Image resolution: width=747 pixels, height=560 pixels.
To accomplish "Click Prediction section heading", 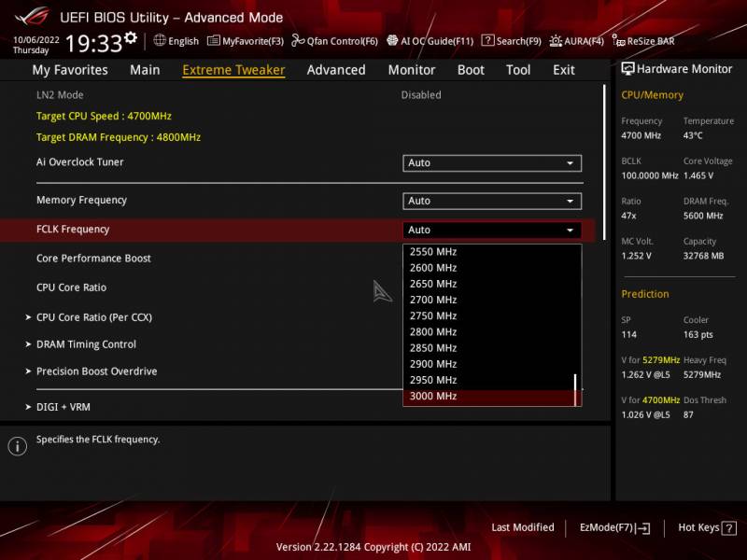I will [x=645, y=294].
